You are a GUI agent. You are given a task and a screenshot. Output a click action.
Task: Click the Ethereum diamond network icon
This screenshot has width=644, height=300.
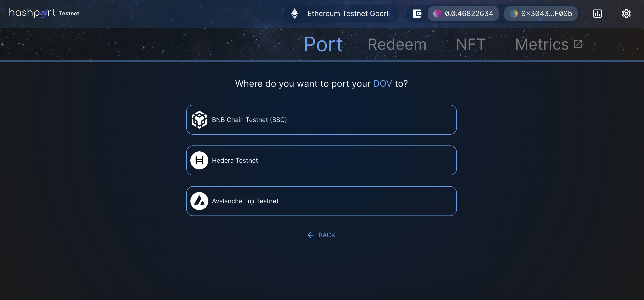294,14
